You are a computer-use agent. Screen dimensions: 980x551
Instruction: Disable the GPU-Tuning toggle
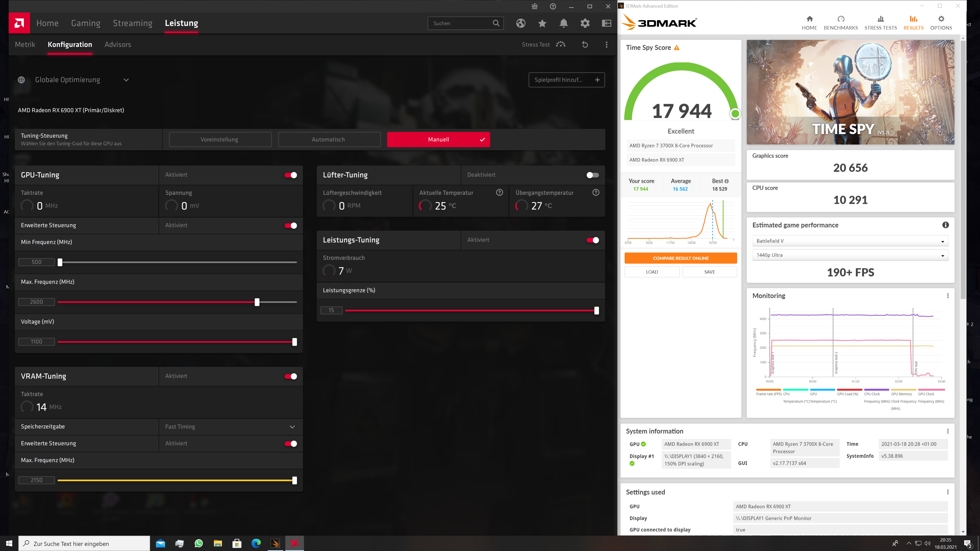(x=291, y=175)
